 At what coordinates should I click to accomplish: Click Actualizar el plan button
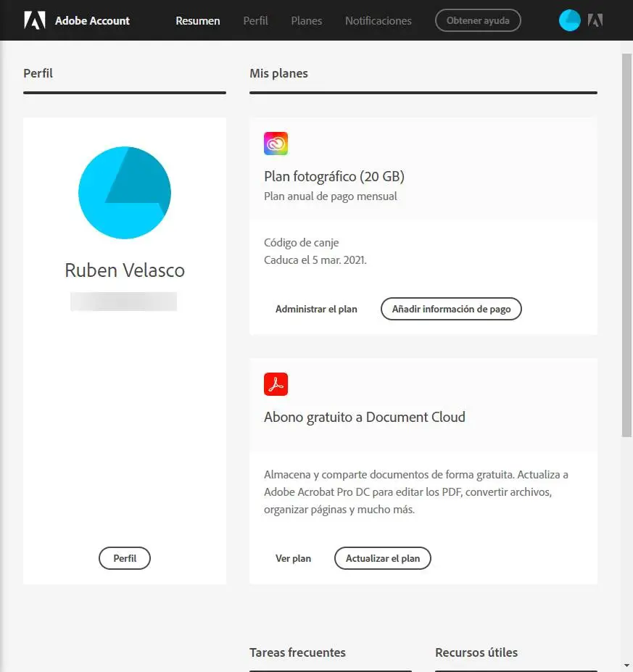click(x=383, y=558)
